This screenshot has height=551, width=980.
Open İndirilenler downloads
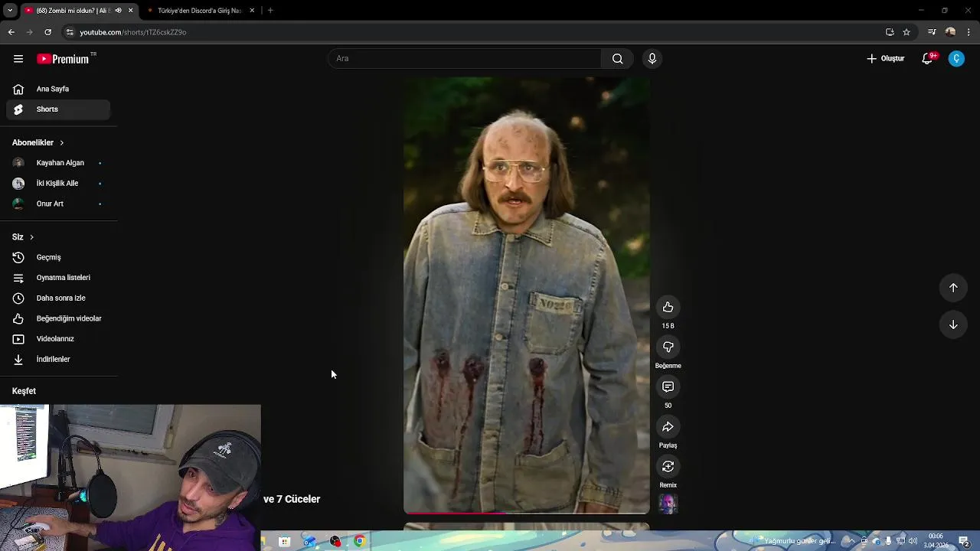click(x=58, y=359)
